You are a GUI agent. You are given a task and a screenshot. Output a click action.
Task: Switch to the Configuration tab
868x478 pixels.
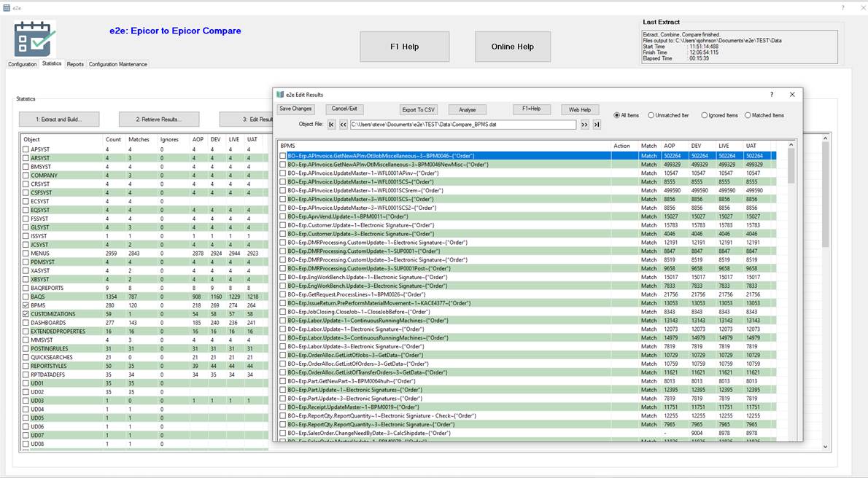click(22, 64)
